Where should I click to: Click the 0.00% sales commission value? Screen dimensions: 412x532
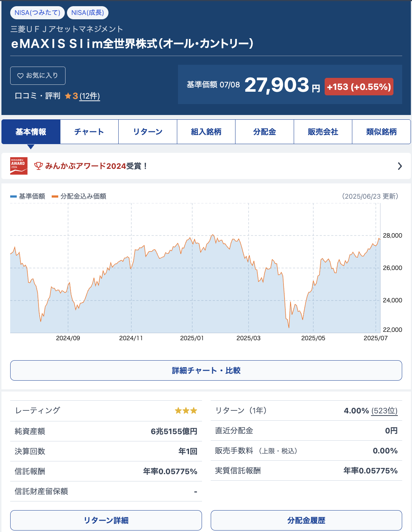point(385,451)
